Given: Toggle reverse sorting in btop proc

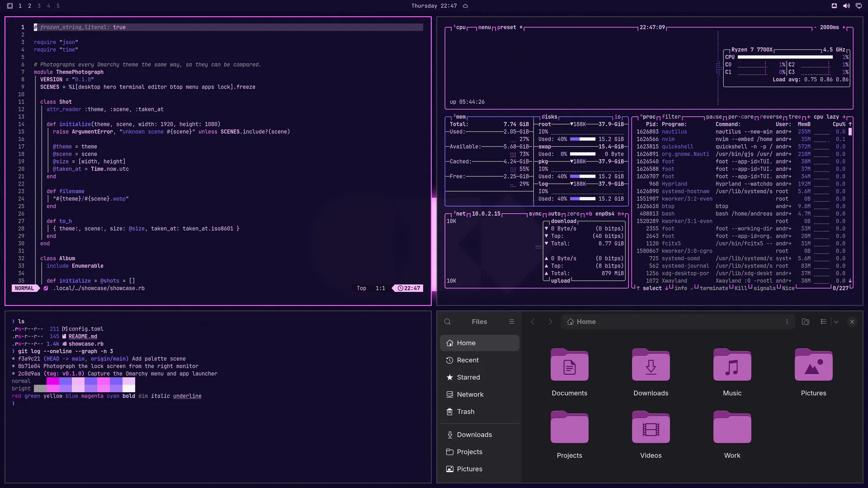Looking at the screenshot, I should (x=771, y=117).
